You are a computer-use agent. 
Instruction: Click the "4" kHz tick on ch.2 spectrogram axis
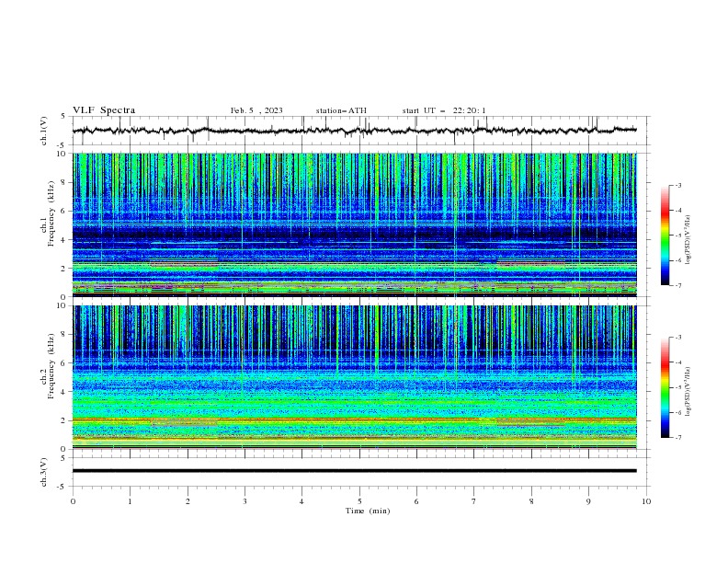coord(65,392)
